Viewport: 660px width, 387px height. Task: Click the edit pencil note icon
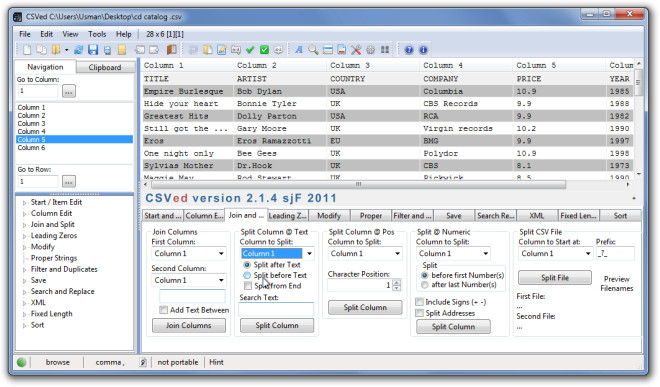[221, 50]
